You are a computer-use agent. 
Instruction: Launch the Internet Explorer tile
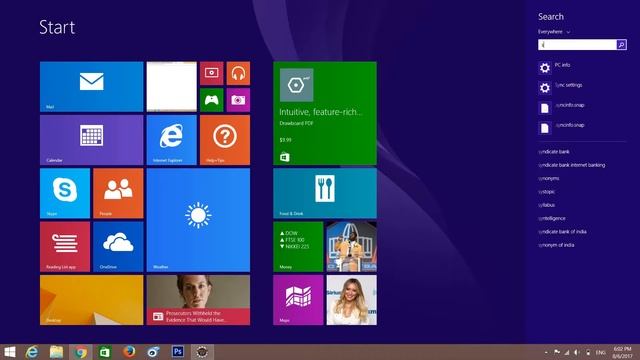[171, 140]
